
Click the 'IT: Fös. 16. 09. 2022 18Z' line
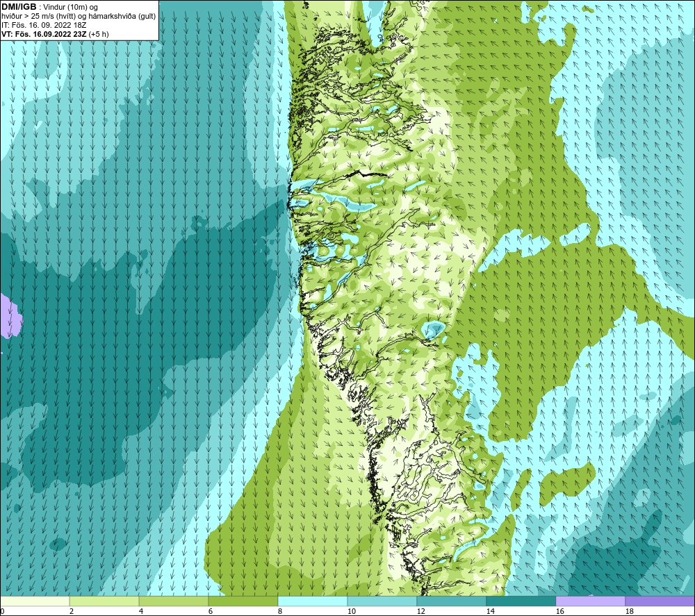point(44,25)
